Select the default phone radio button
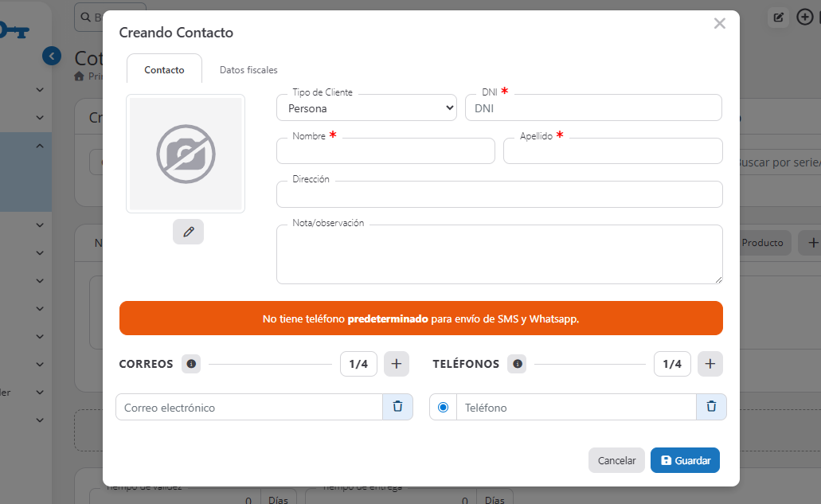Screen dimensions: 821x504 click(x=443, y=407)
